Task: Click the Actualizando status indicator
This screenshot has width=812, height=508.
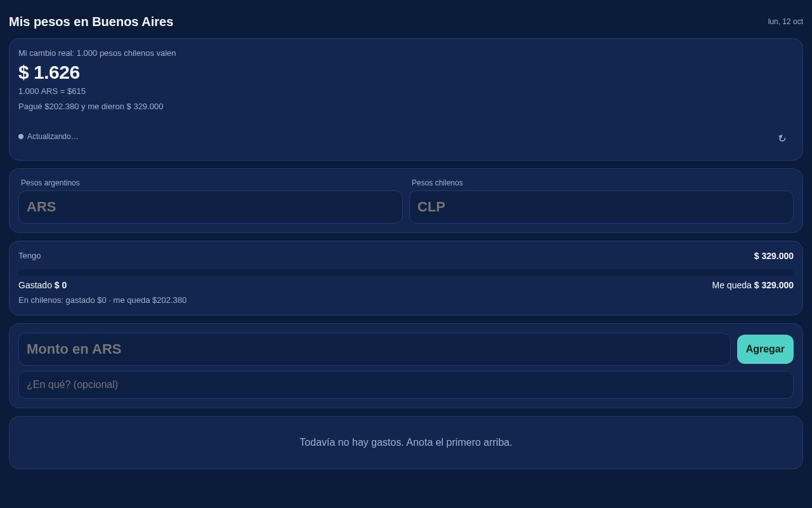Action: click(x=48, y=137)
